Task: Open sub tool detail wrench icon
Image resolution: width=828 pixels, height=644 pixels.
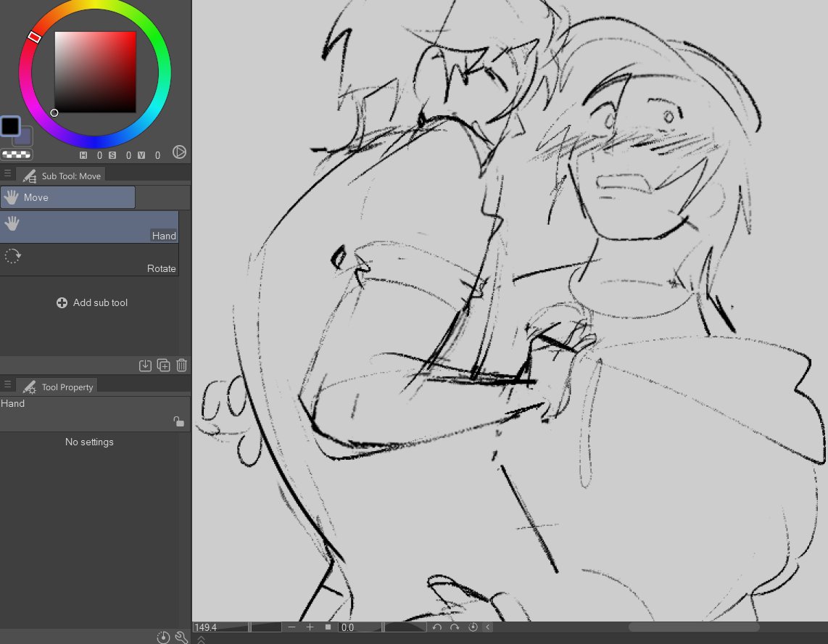Action: tap(181, 637)
